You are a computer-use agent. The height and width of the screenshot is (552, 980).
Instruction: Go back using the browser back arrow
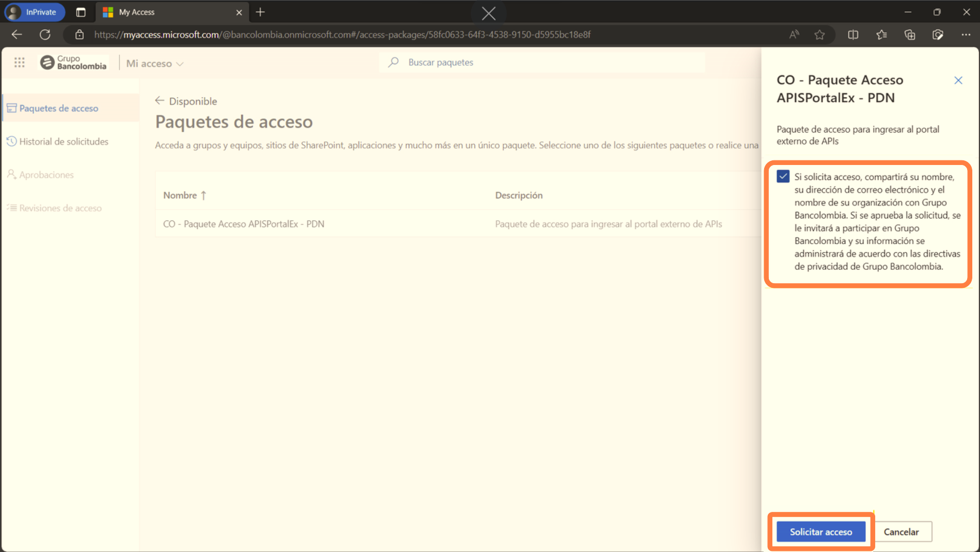pyautogui.click(x=16, y=34)
